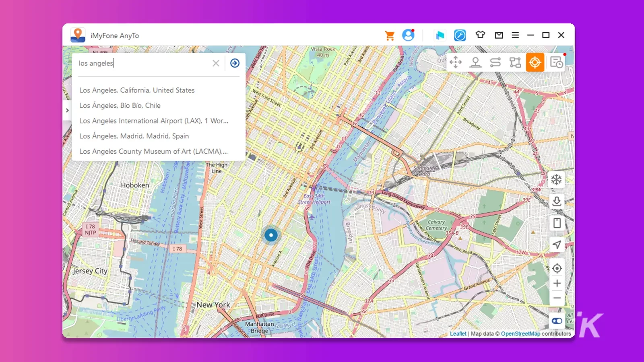Click the snowflake cooling timer icon

pos(556,179)
